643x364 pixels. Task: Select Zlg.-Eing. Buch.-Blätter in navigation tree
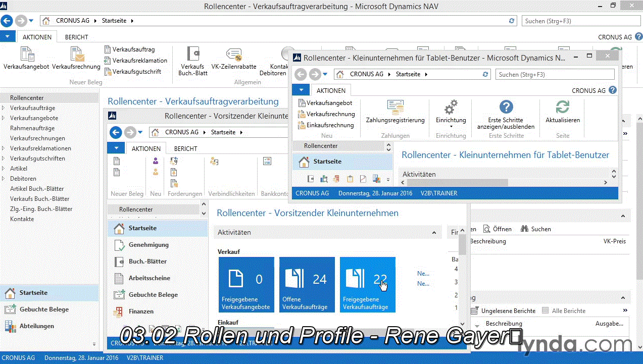41,209
